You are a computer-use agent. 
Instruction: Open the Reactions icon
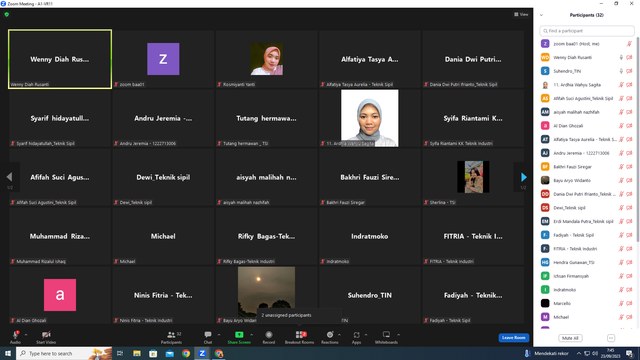330,335
